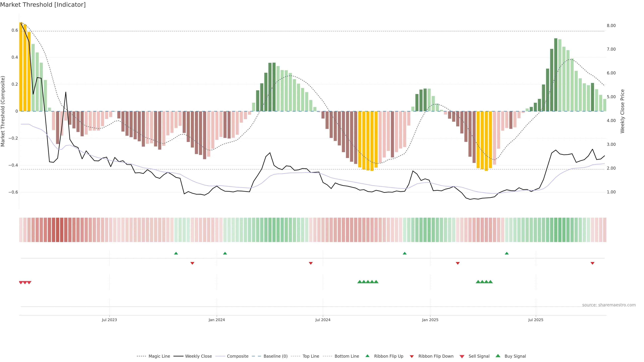Click the leftmost red Sell Signal triangle
The image size is (644, 362).
pyautogui.click(x=21, y=283)
